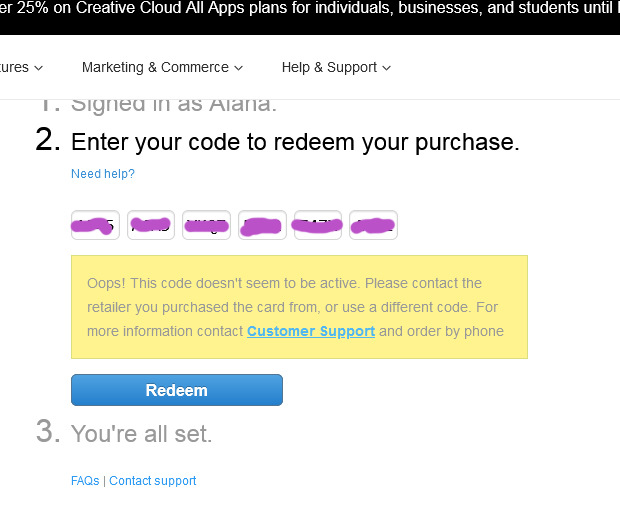The image size is (620, 505).
Task: Click the "Enter your code" step heading
Action: pos(295,142)
